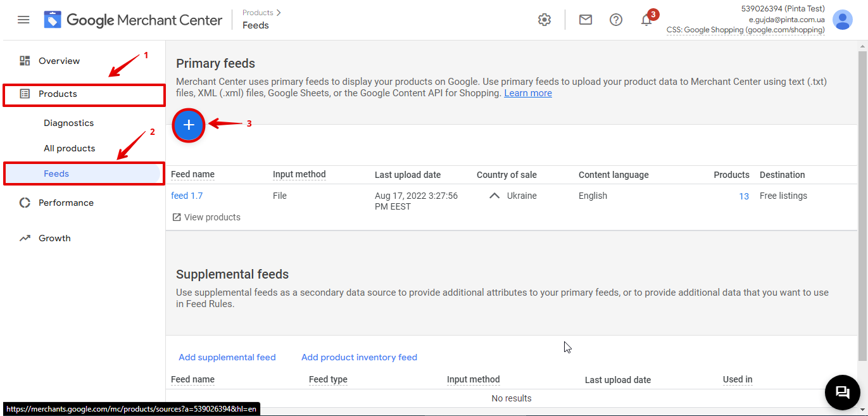The height and width of the screenshot is (416, 868).
Task: Open the mail envelope icon
Action: point(586,20)
